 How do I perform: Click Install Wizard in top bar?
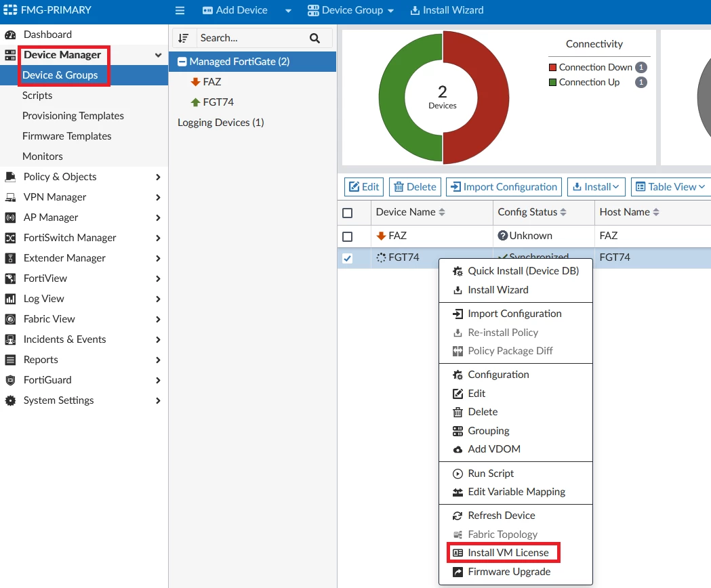(447, 10)
